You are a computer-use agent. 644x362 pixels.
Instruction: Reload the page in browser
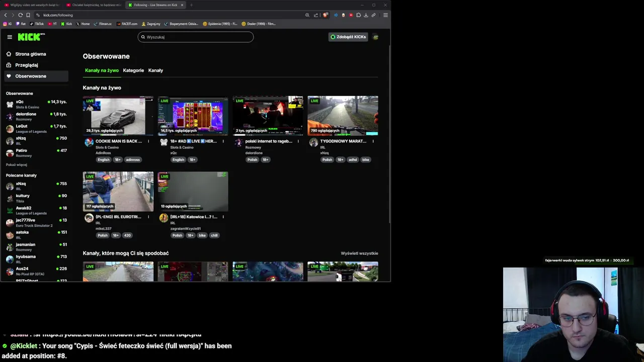tap(21, 15)
